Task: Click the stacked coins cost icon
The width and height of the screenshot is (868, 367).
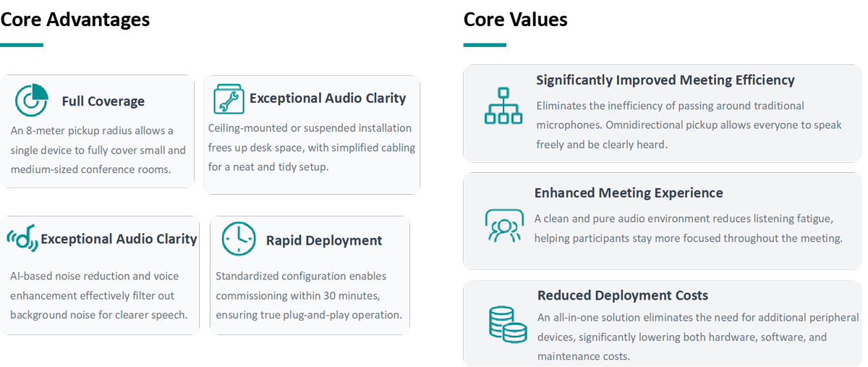Action: click(506, 324)
